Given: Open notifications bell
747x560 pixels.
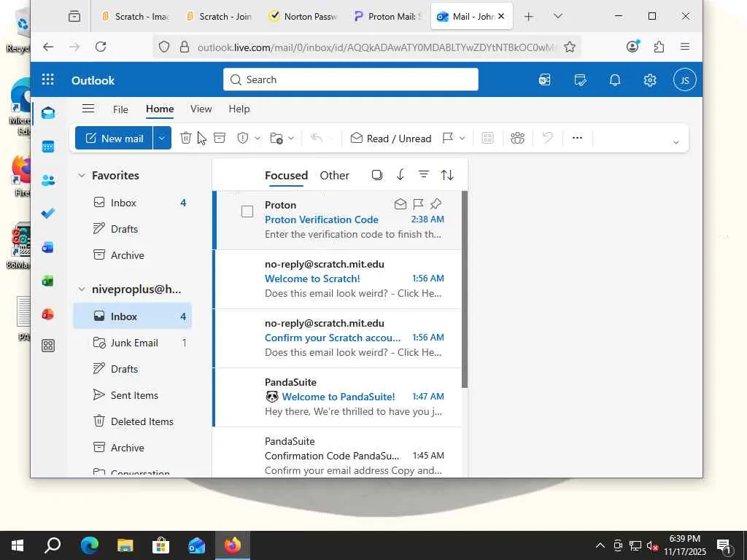Looking at the screenshot, I should point(615,79).
